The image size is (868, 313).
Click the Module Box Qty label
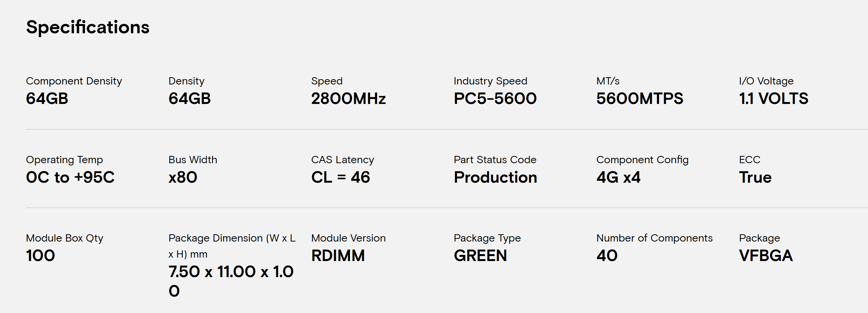tap(64, 238)
